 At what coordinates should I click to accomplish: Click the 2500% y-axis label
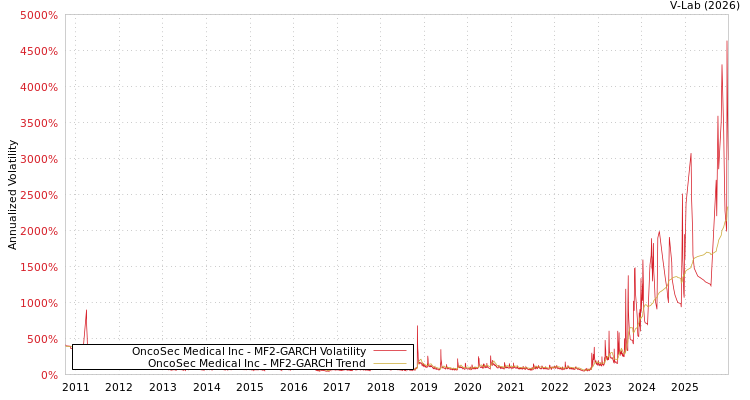pos(39,195)
